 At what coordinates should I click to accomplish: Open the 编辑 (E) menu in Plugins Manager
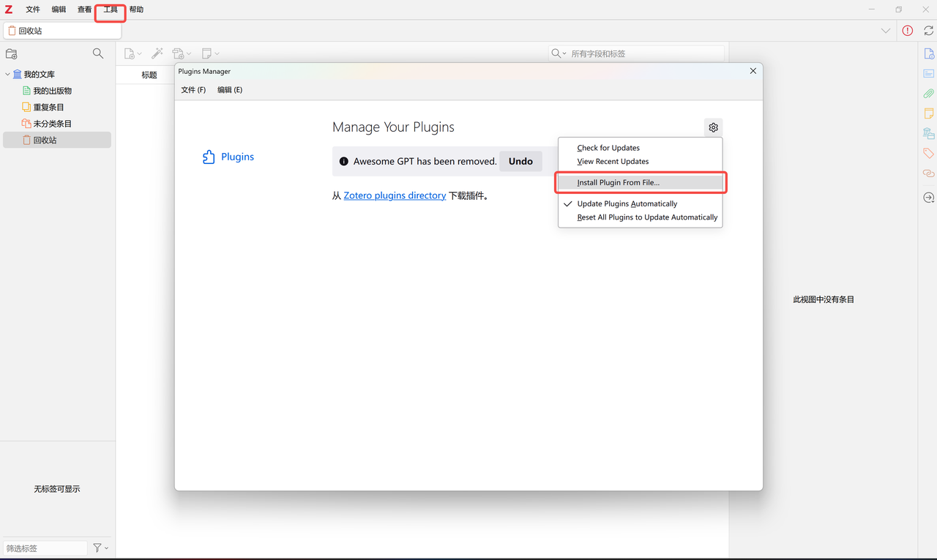pos(230,90)
